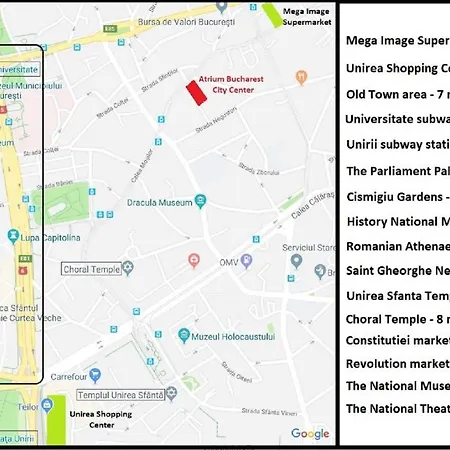
Task: Select Old Town area entry in list
Action: (398, 94)
